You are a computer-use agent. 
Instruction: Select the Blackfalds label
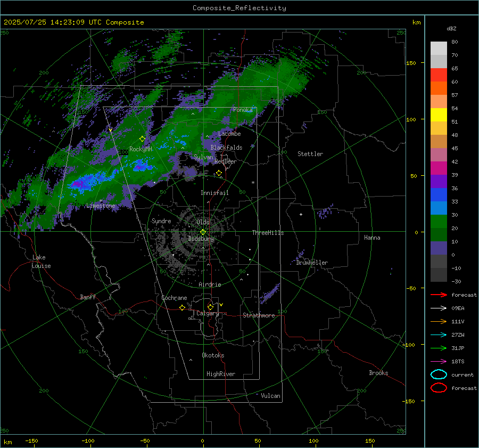(226, 148)
